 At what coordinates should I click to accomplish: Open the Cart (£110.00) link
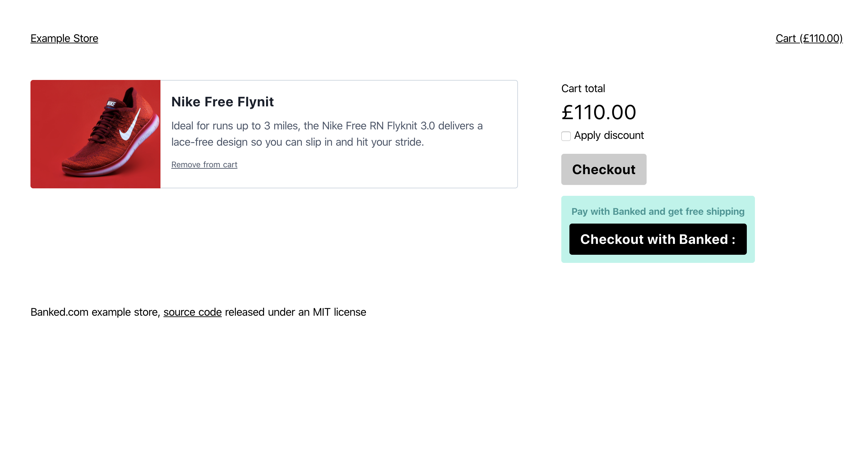[x=809, y=38]
